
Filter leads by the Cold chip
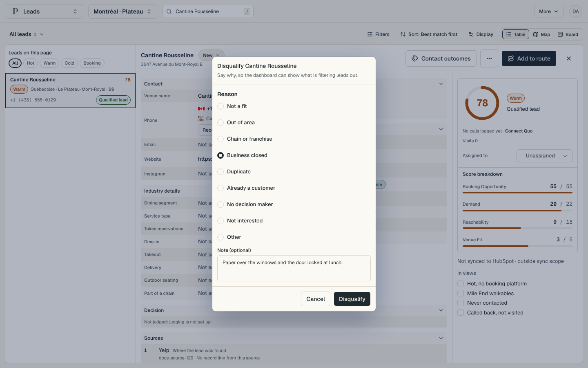69,63
